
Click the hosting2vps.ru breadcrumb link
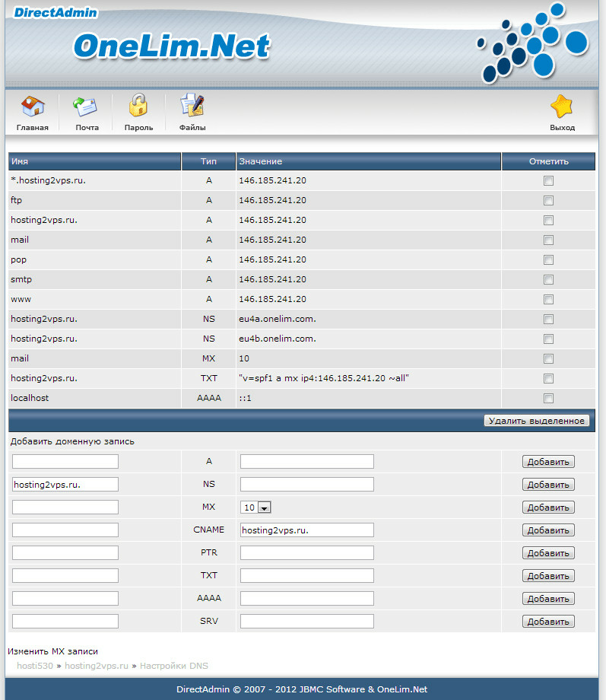coord(97,666)
